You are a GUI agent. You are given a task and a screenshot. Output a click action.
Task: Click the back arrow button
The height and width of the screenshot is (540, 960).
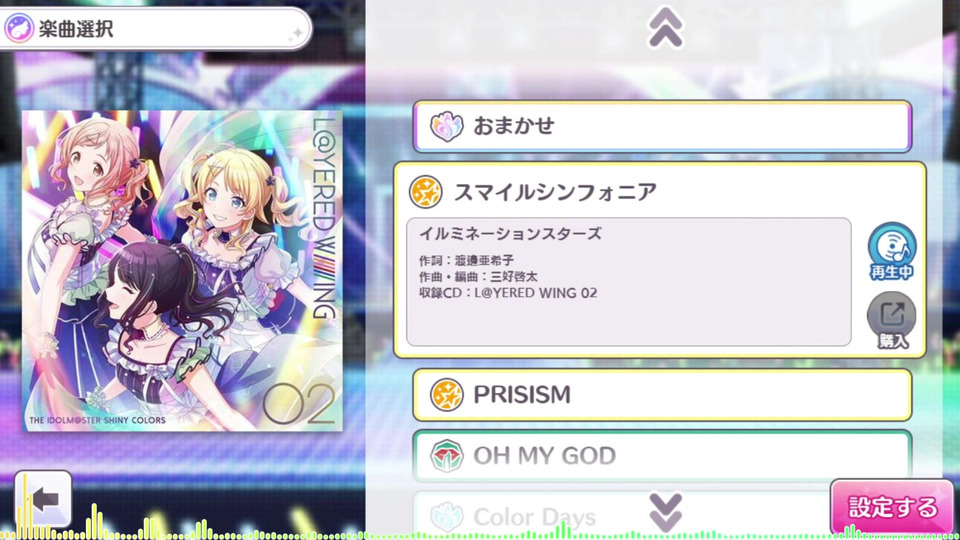[x=43, y=499]
